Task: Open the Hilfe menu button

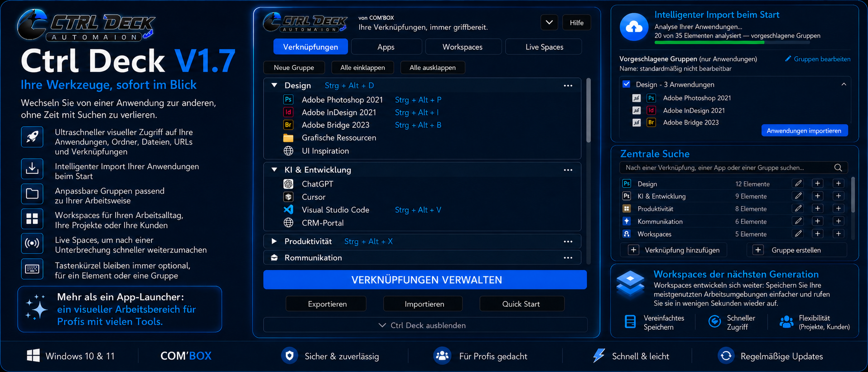Action: (x=577, y=22)
